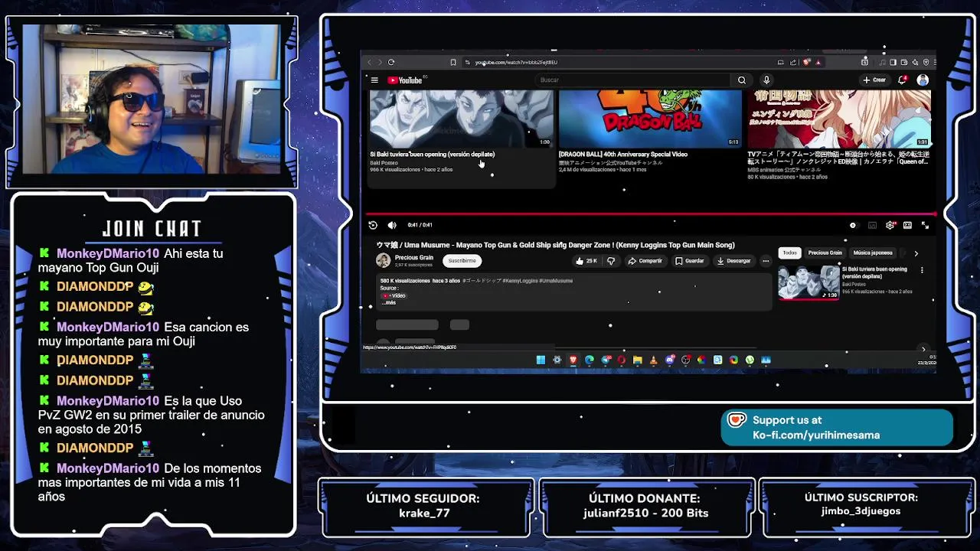Screen dimensions: 980x551
Task: Click the Descargar download button
Action: (733, 261)
